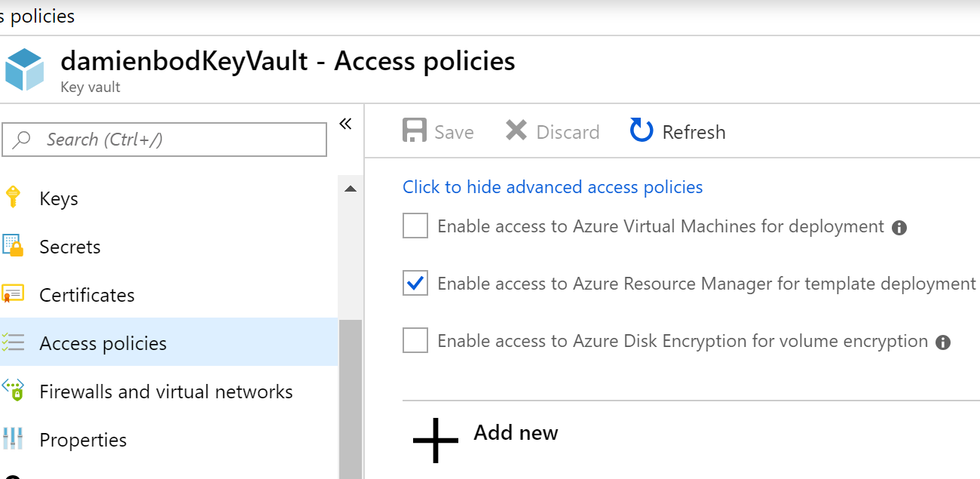
Task: Select the Secrets menu entry
Action: click(x=69, y=246)
